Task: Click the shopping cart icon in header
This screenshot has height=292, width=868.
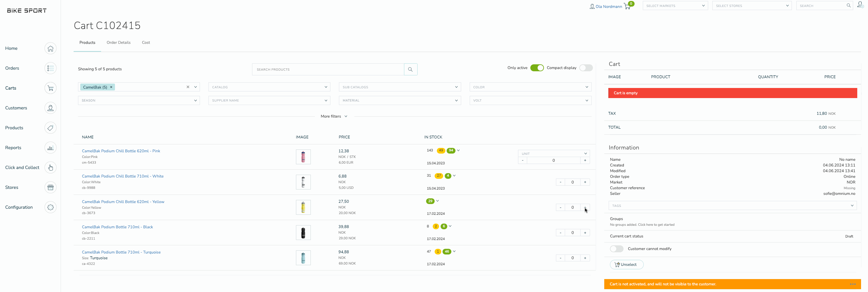Action: (627, 6)
